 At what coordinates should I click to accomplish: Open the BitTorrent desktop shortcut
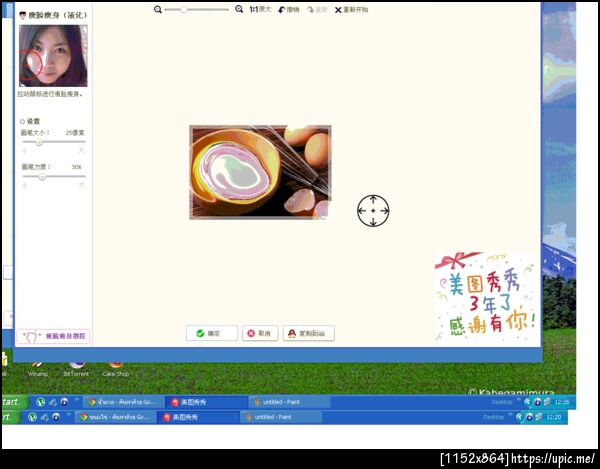tap(76, 369)
